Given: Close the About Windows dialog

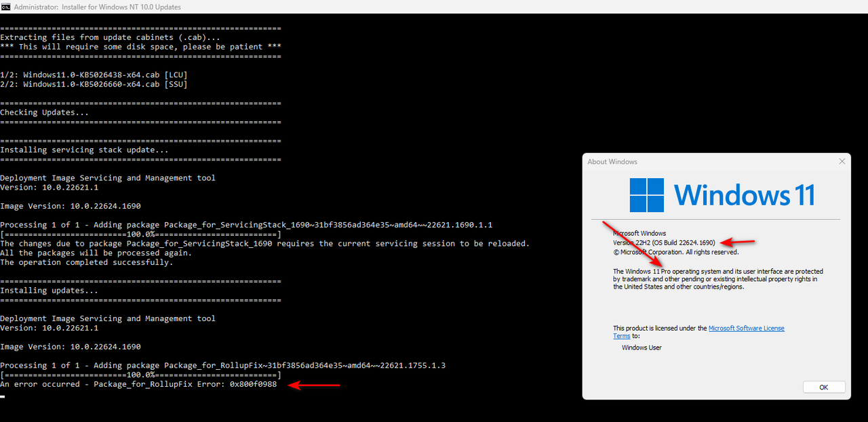Looking at the screenshot, I should click(x=842, y=161).
